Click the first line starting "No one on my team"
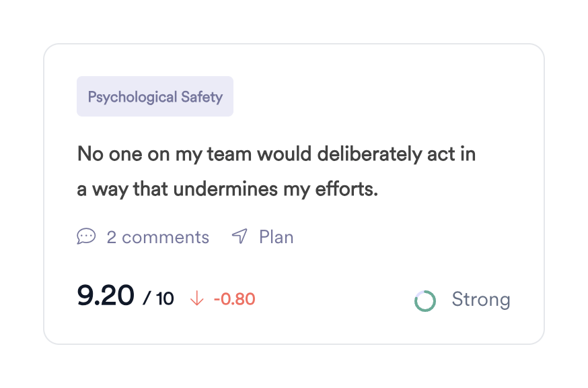Image resolution: width=588 pixels, height=388 pixels. (x=277, y=154)
